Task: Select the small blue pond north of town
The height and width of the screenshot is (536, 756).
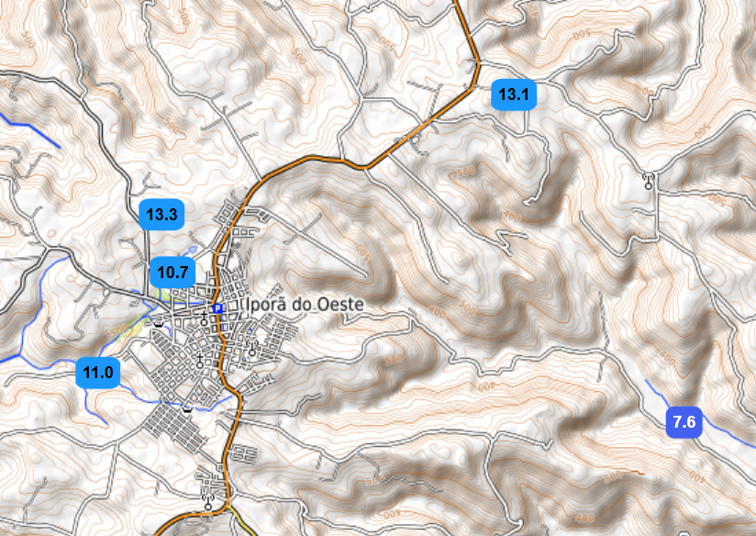Action: 190,249
